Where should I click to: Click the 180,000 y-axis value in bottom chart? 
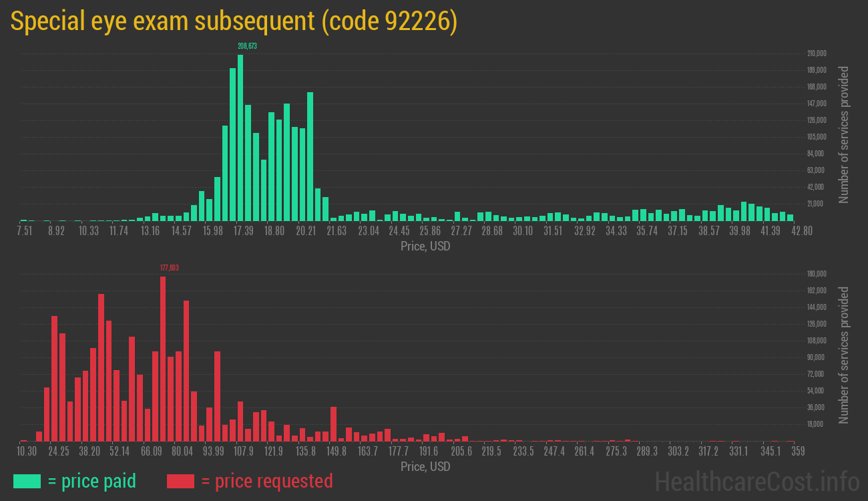[x=817, y=274]
